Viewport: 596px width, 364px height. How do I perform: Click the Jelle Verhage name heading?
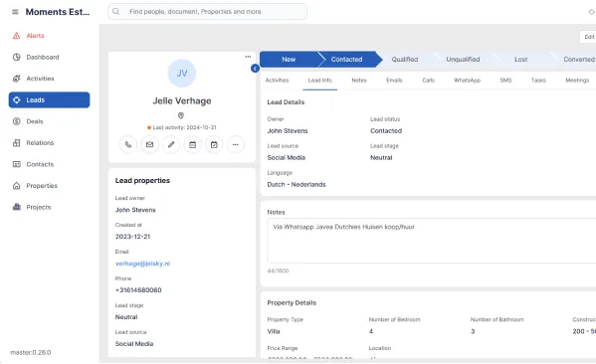(x=182, y=101)
